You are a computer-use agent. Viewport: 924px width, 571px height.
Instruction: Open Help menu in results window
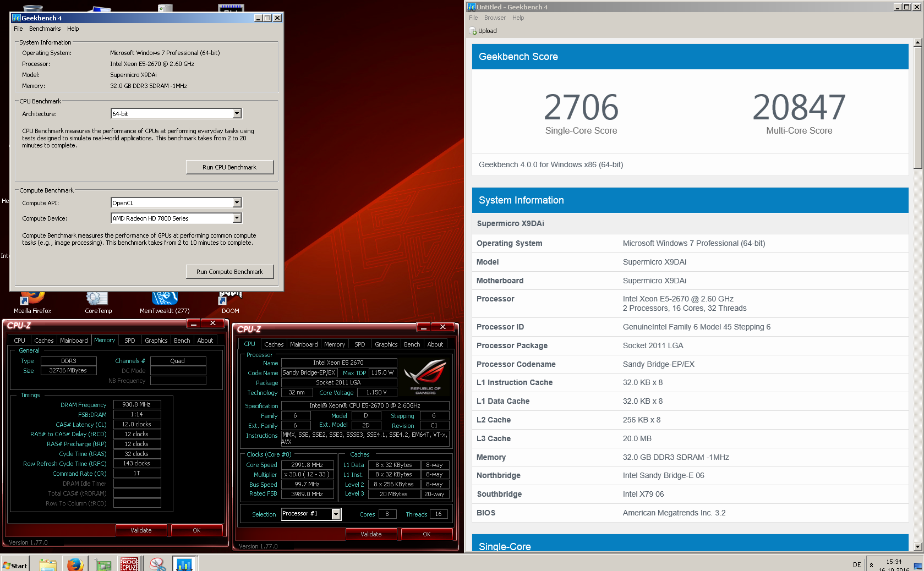coord(518,18)
